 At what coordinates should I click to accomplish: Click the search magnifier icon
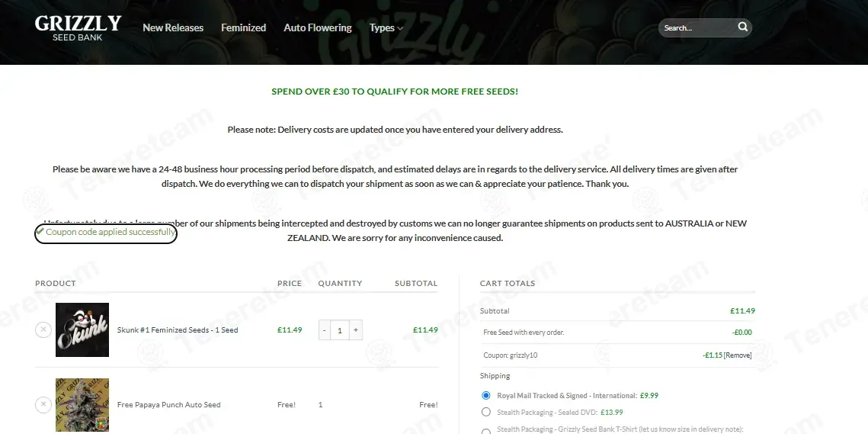[x=742, y=27]
